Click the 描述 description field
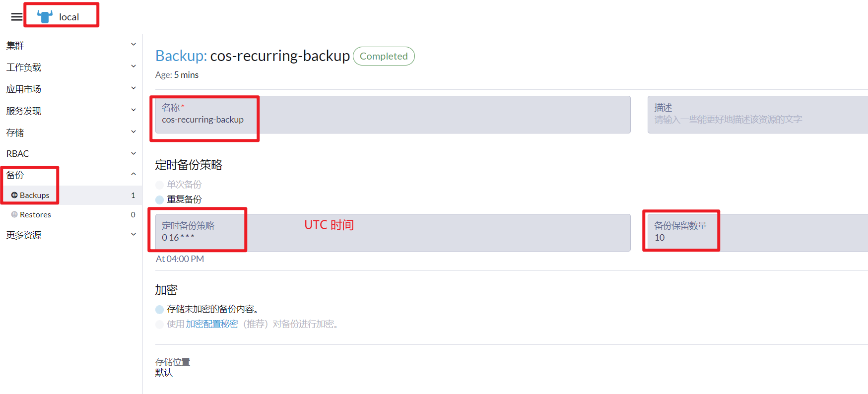The image size is (868, 394). 757,115
